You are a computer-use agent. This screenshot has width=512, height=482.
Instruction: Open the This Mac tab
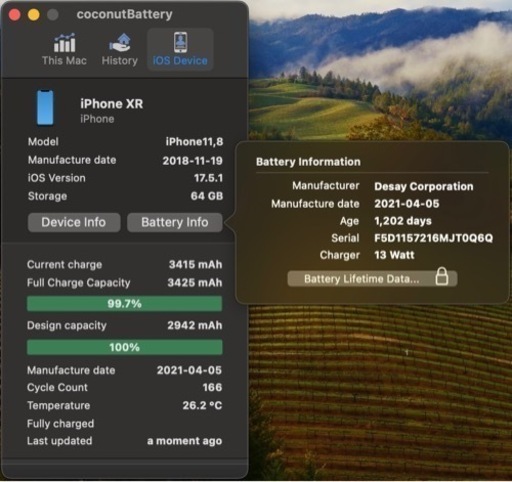tap(64, 50)
